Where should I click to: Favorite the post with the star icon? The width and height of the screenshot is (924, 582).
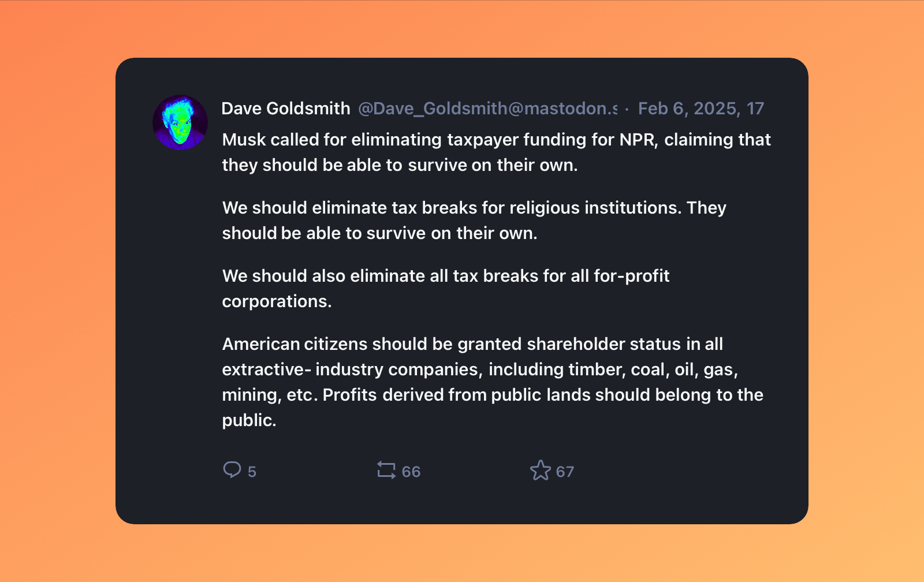pos(541,470)
